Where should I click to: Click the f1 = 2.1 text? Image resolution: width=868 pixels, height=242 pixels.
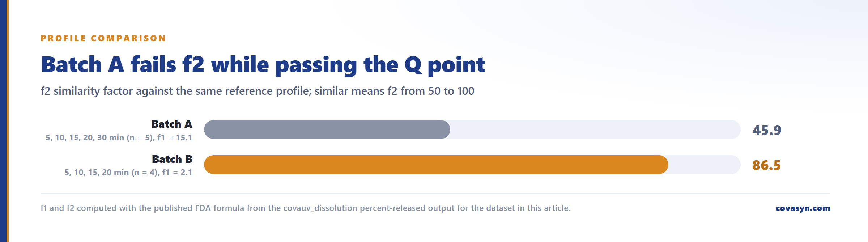(x=177, y=173)
